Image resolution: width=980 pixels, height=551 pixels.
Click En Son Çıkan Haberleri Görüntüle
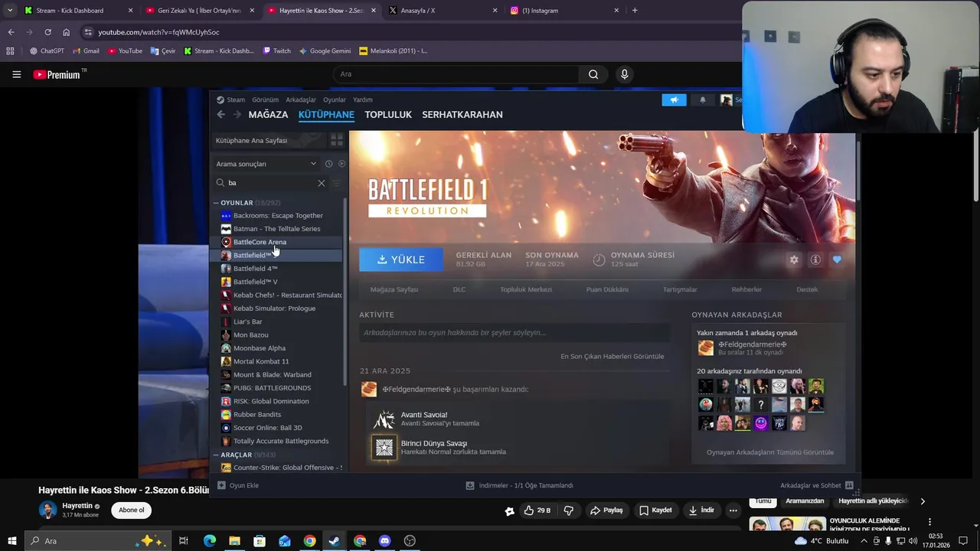click(612, 357)
